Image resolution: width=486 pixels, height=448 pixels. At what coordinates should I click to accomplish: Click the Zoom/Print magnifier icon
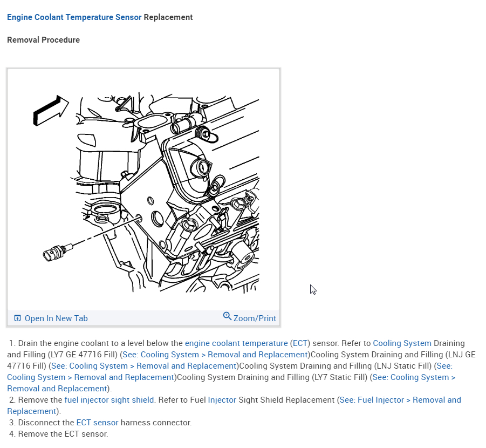tap(227, 316)
